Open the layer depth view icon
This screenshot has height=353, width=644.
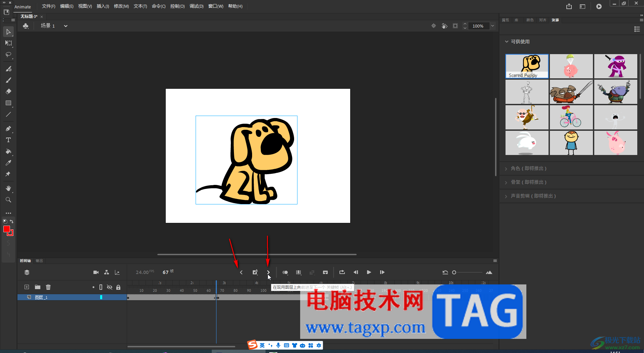tap(27, 272)
